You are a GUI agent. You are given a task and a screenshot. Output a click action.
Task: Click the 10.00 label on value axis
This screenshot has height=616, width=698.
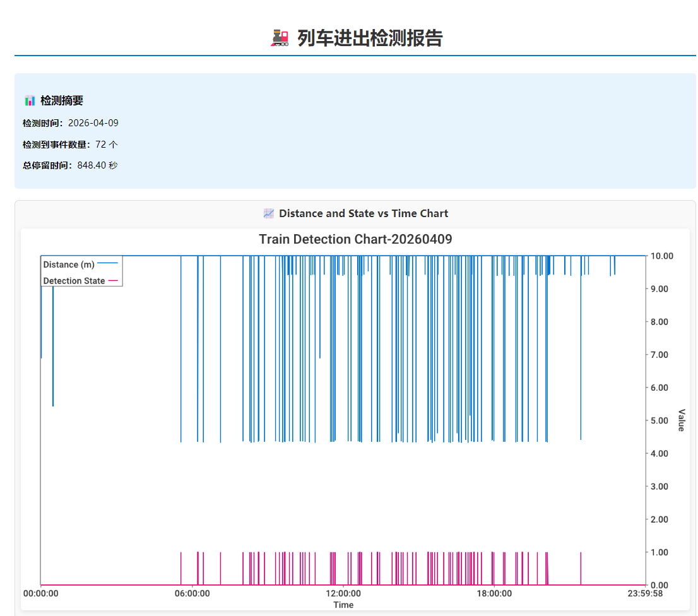[662, 256]
